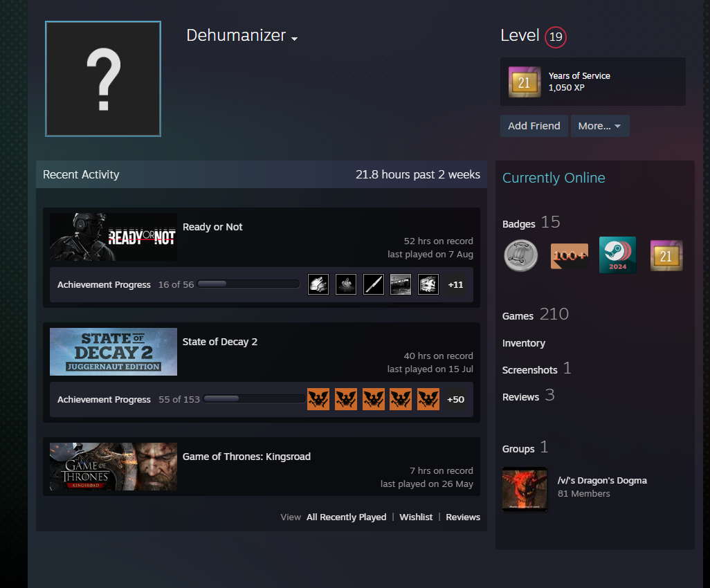Open Game of Thrones: Kingsroad banner
Viewport: 710px width, 588px height.
click(x=113, y=467)
